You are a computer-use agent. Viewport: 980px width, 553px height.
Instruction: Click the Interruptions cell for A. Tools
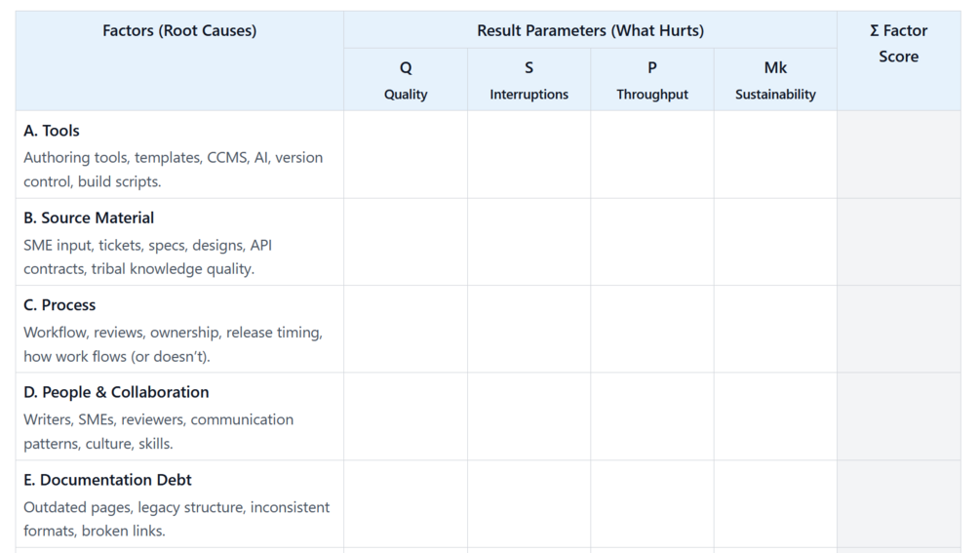click(x=529, y=154)
